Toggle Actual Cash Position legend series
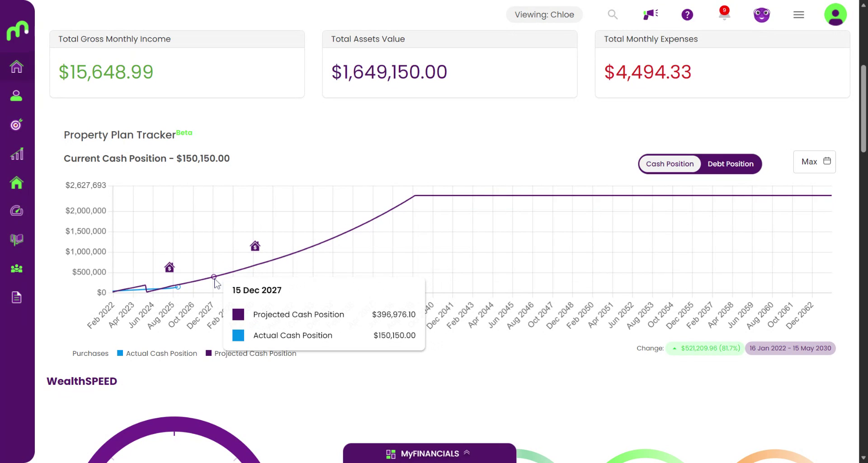868x463 pixels. pyautogui.click(x=157, y=354)
